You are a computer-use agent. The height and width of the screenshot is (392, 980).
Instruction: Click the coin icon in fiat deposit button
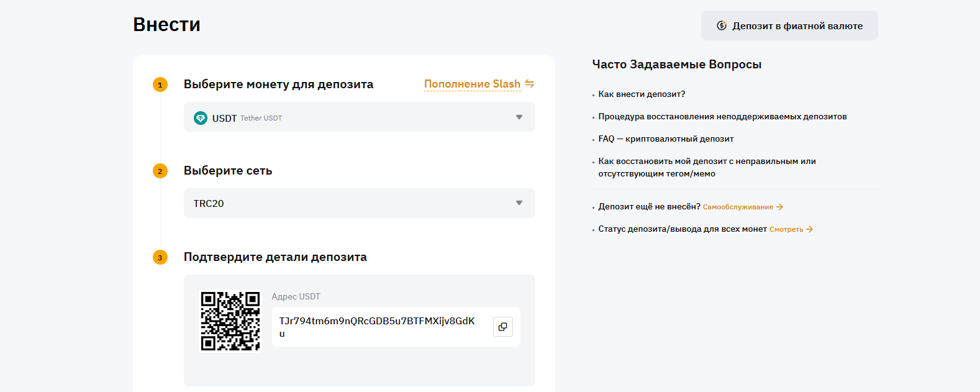721,25
